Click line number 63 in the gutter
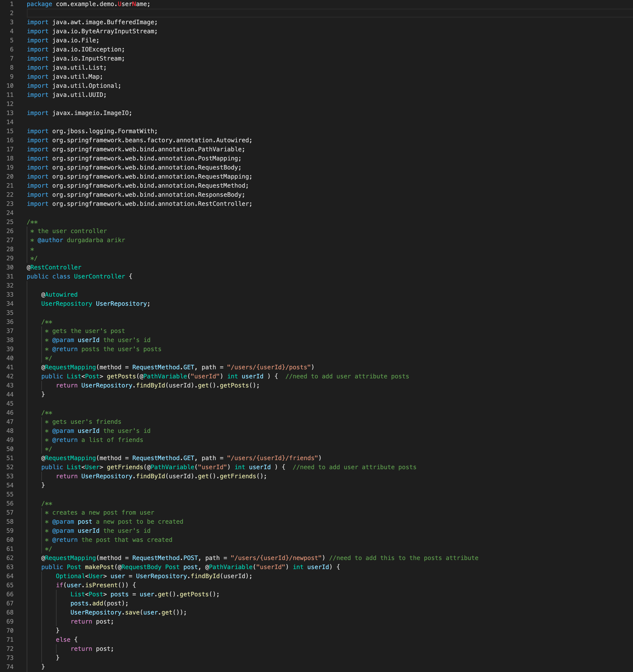Image resolution: width=633 pixels, height=672 pixels. click(10, 567)
